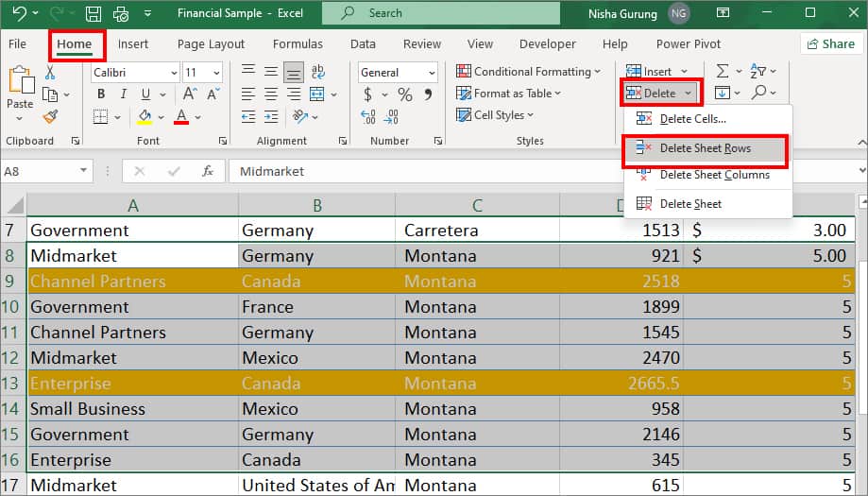Click the Insert Function fx icon

208,172
